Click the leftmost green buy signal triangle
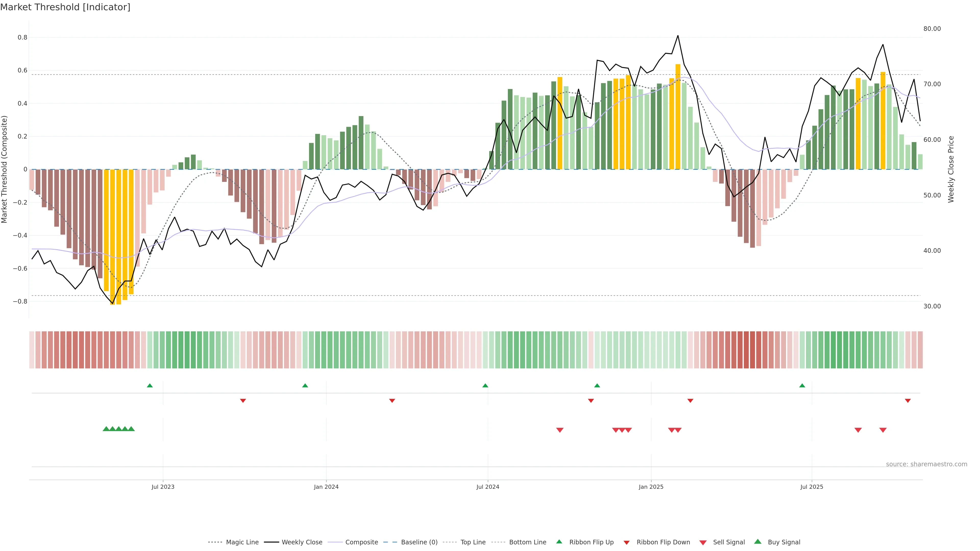This screenshot has height=551, width=980. pos(106,429)
